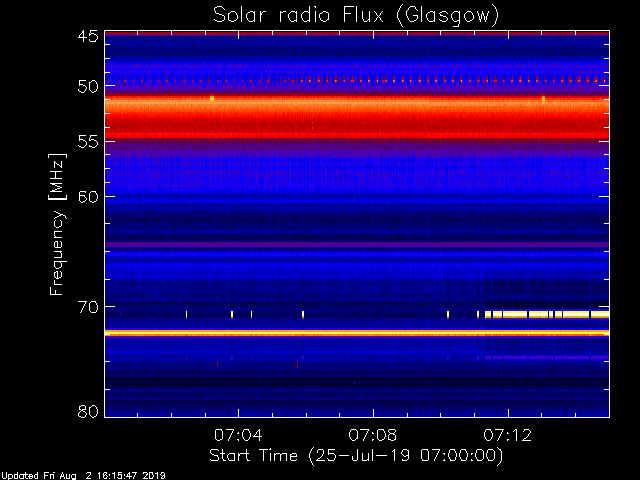Image resolution: width=640 pixels, height=480 pixels.
Task: Click the 50 frequency axis label
Action: pos(88,87)
